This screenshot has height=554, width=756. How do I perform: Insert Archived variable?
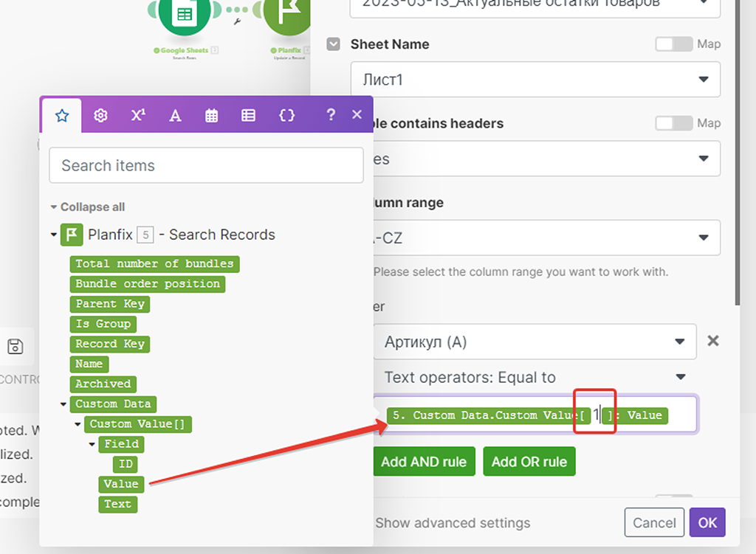pos(103,384)
